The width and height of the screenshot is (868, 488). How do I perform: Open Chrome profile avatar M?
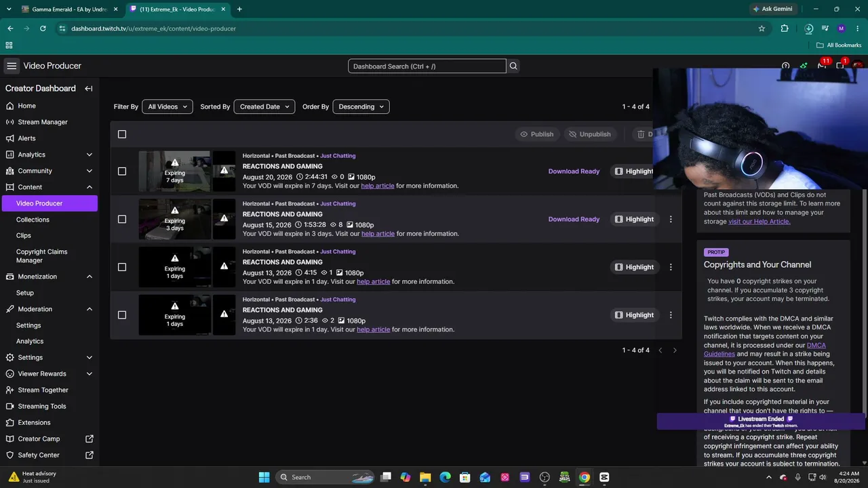tap(842, 28)
